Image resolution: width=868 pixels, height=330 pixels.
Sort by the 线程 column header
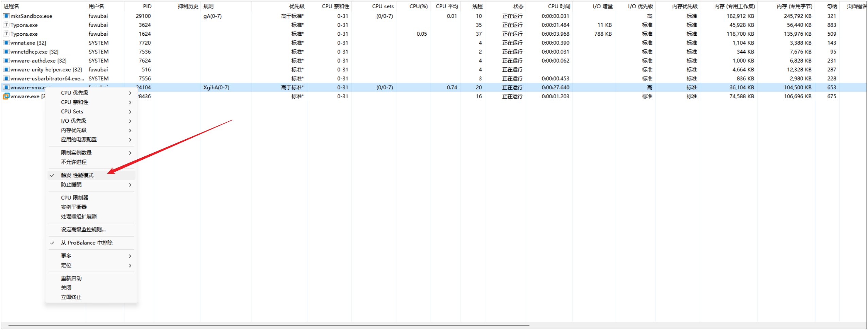473,6
